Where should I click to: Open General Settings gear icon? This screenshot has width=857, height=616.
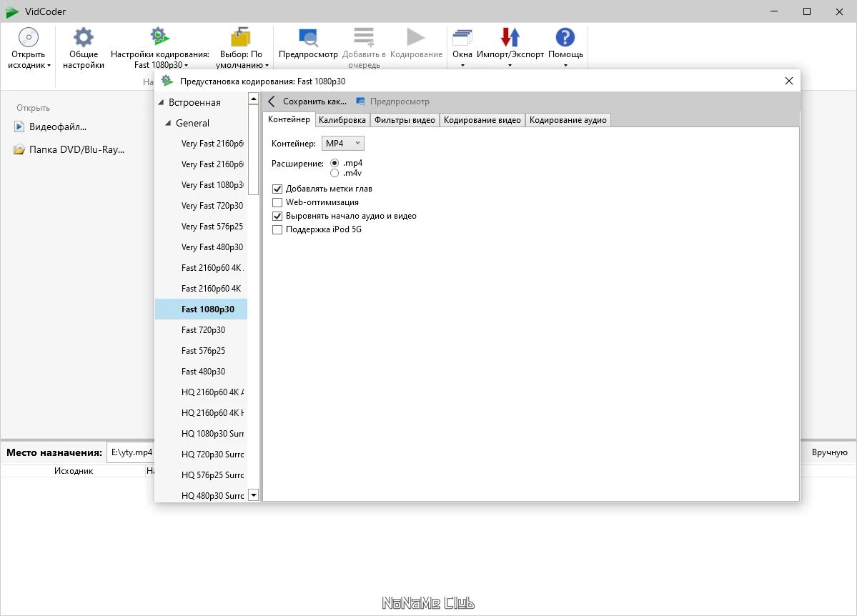click(x=83, y=37)
